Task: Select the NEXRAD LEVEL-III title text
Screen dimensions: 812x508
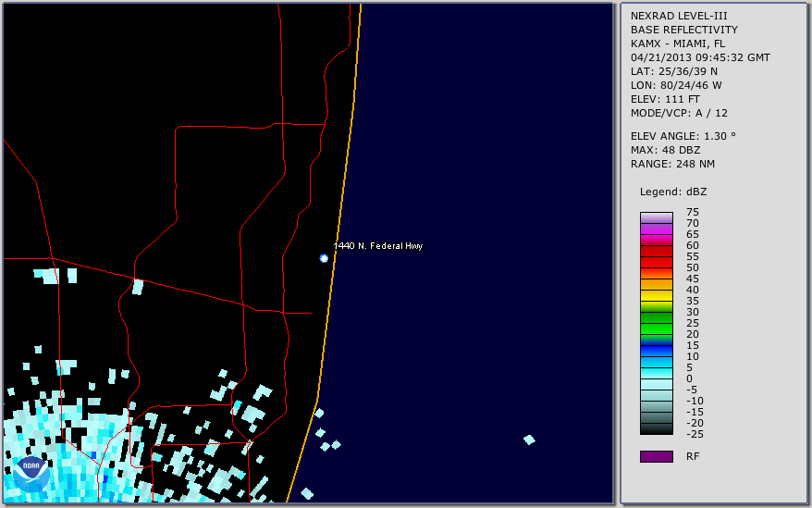Action: point(679,16)
